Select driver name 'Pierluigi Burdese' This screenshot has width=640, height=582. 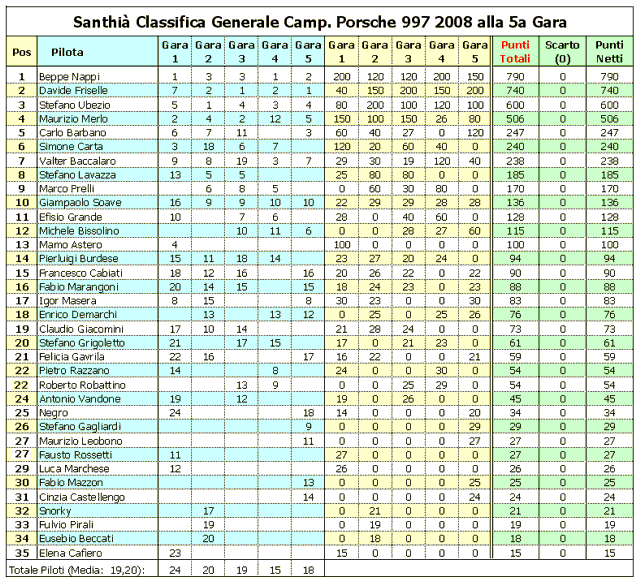coord(79,258)
